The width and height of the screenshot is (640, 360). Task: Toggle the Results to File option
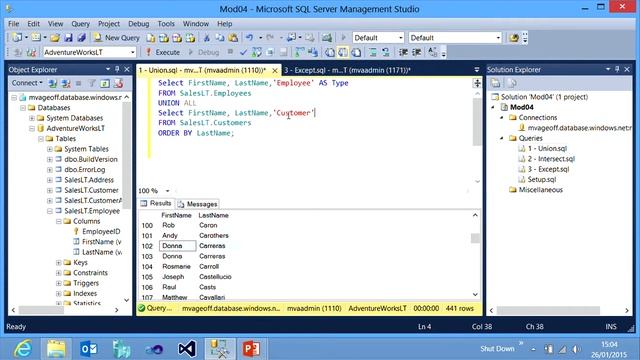(356, 52)
